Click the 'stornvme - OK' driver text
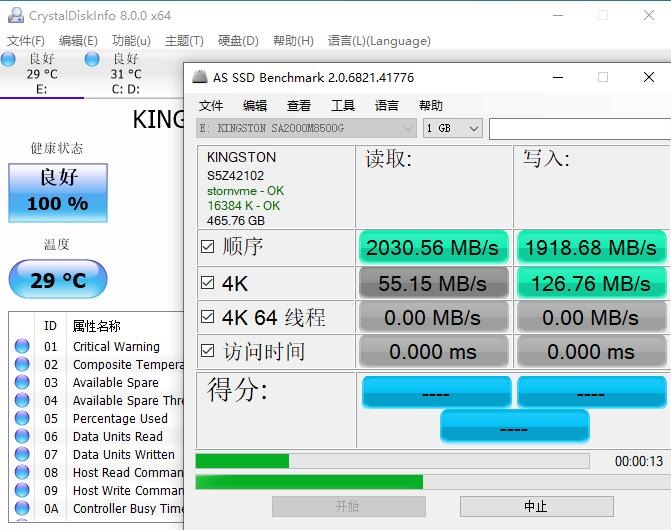This screenshot has width=671, height=530. click(245, 191)
